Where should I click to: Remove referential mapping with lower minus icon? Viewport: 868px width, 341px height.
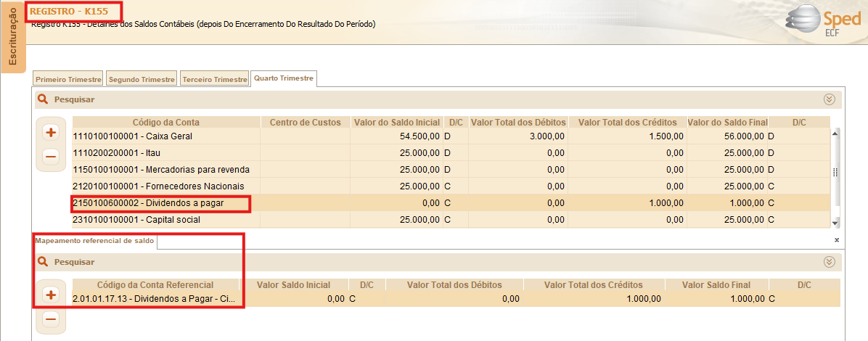pos(51,319)
